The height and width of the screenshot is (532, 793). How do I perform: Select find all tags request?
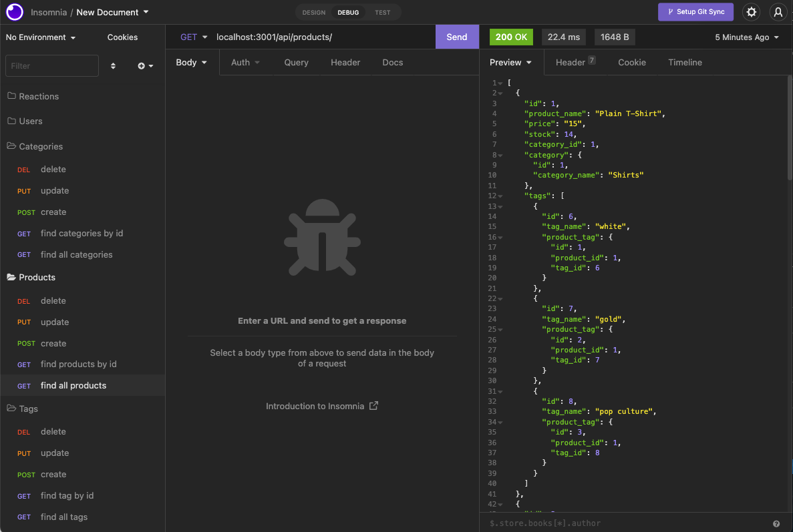point(82,517)
